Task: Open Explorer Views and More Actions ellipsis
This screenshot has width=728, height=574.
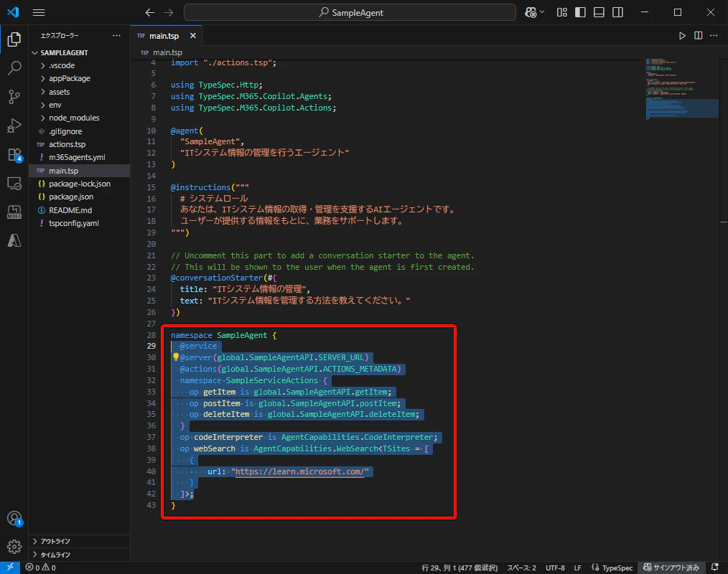Action: pos(116,36)
